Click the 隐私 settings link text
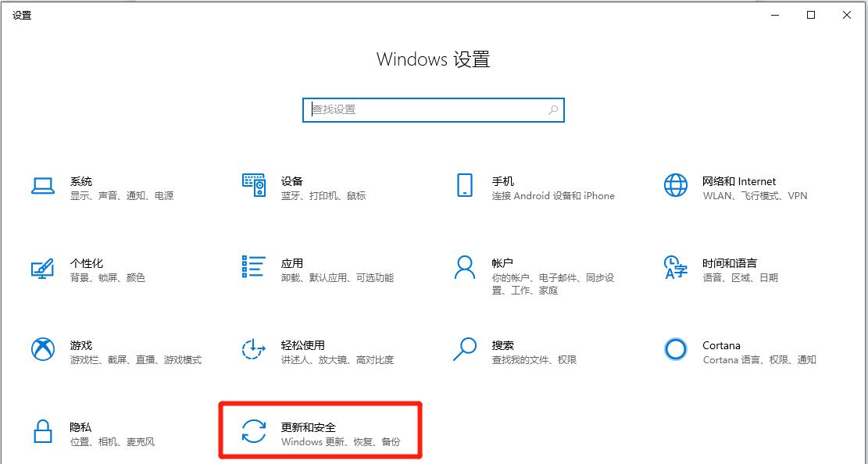 point(80,427)
